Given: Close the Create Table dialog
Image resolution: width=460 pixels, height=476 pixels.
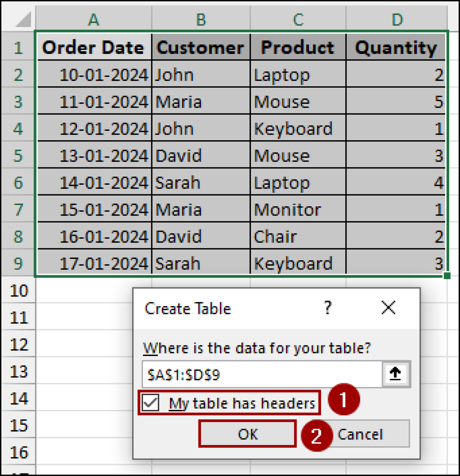Looking at the screenshot, I should click(388, 308).
